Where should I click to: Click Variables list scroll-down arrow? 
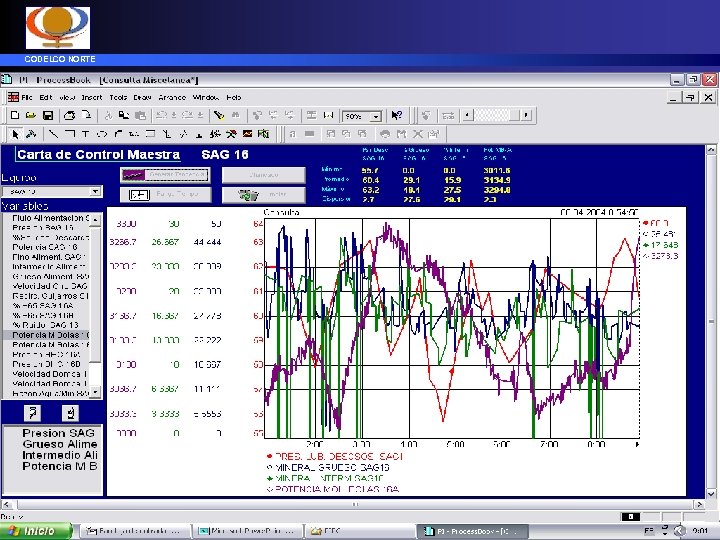95,392
